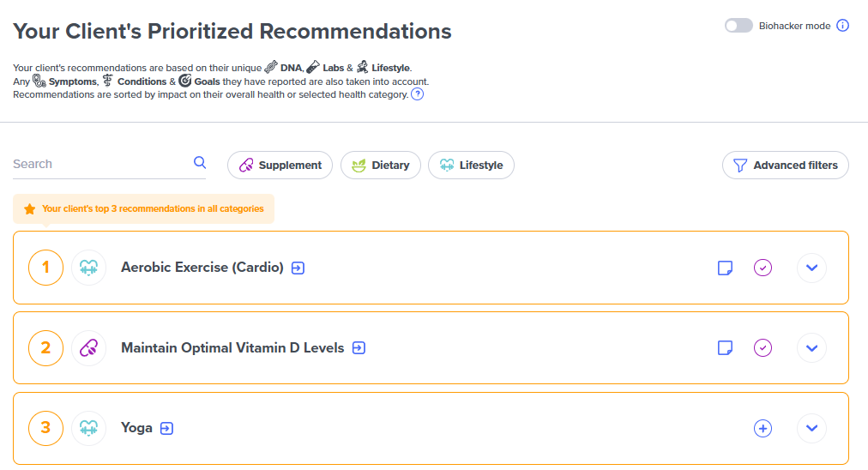Toggle Vitamin D recommendation checkmark
The width and height of the screenshot is (868, 470).
[x=763, y=348]
